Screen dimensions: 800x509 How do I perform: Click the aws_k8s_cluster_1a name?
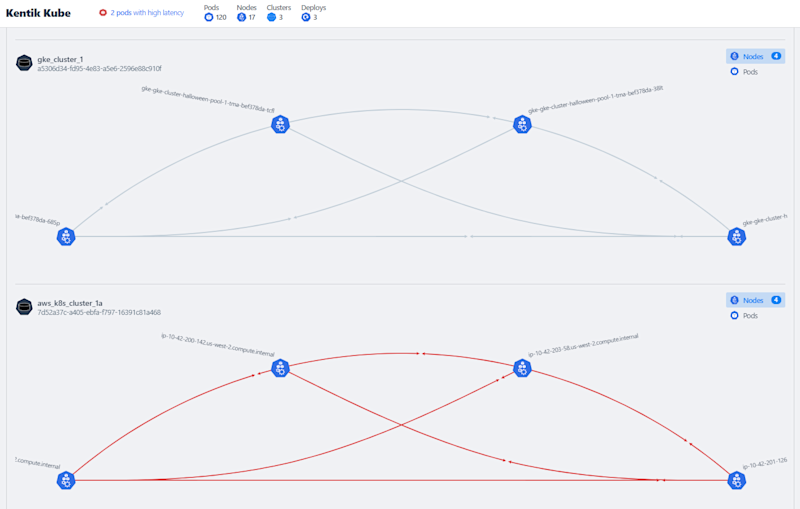point(70,303)
